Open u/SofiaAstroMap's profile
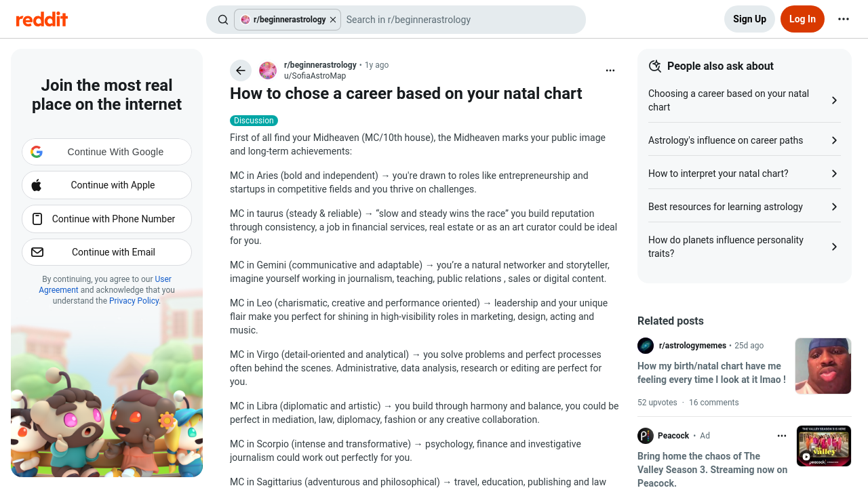Image resolution: width=868 pixels, height=488 pixels. [315, 76]
